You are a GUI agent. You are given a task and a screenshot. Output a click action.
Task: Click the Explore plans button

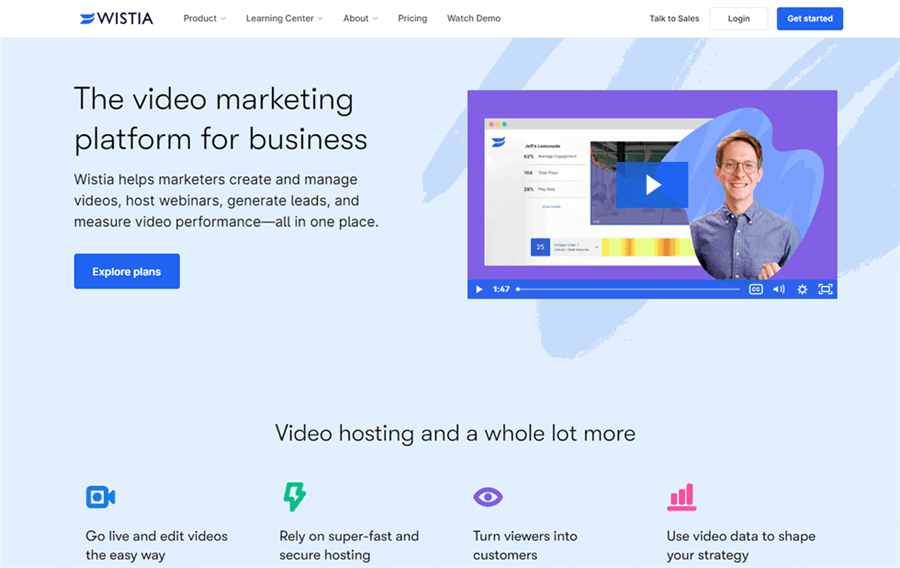tap(126, 271)
